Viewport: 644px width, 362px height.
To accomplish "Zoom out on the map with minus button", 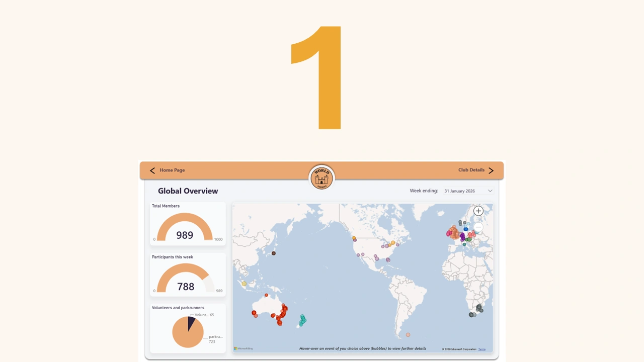I will pos(478,228).
